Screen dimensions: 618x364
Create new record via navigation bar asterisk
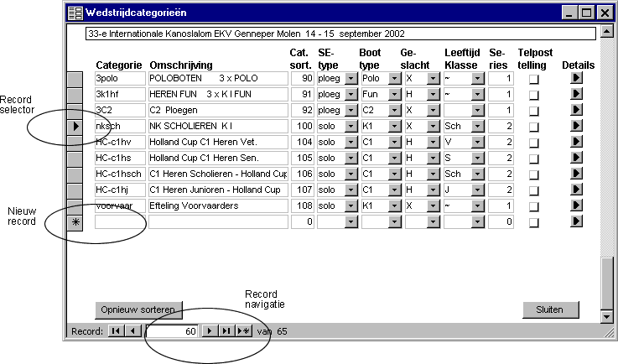click(x=243, y=331)
